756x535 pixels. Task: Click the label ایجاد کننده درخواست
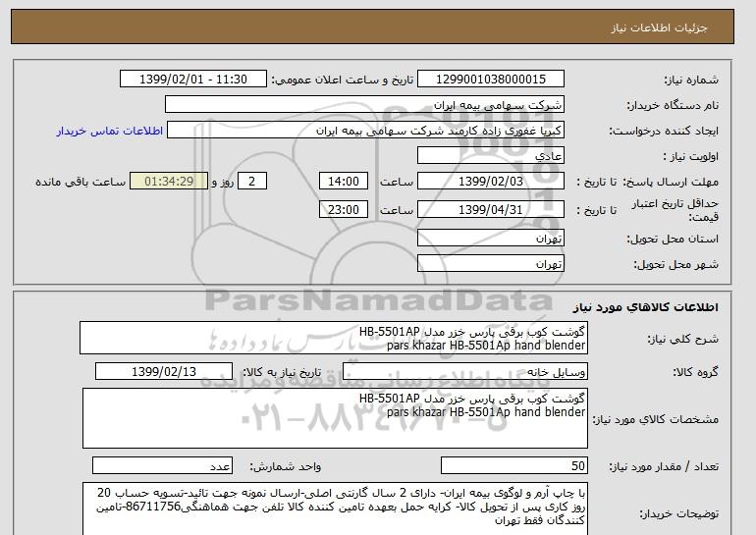(664, 131)
